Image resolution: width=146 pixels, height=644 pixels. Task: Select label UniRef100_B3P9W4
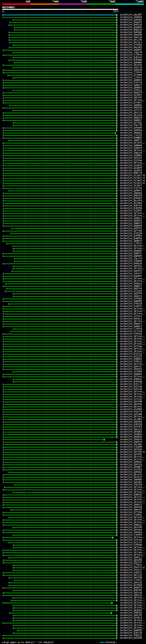(x=131, y=60)
